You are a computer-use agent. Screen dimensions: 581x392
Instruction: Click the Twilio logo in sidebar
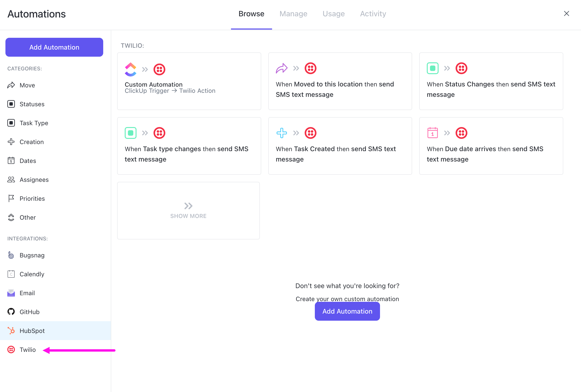click(11, 349)
